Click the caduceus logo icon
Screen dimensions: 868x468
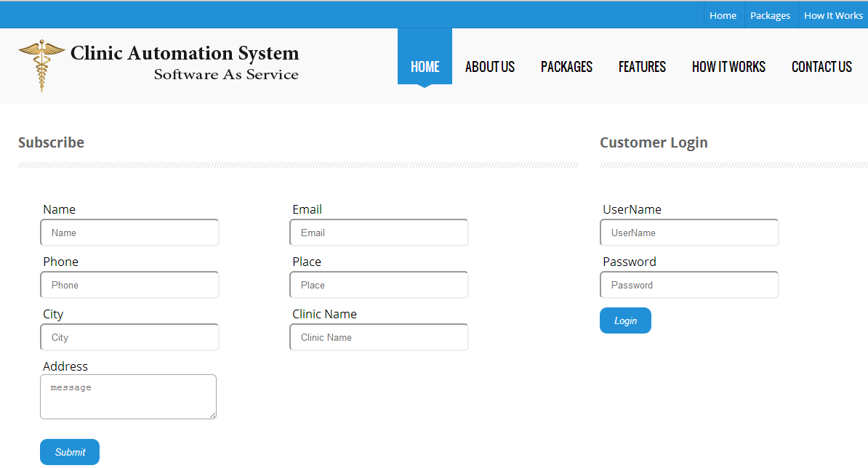point(41,65)
